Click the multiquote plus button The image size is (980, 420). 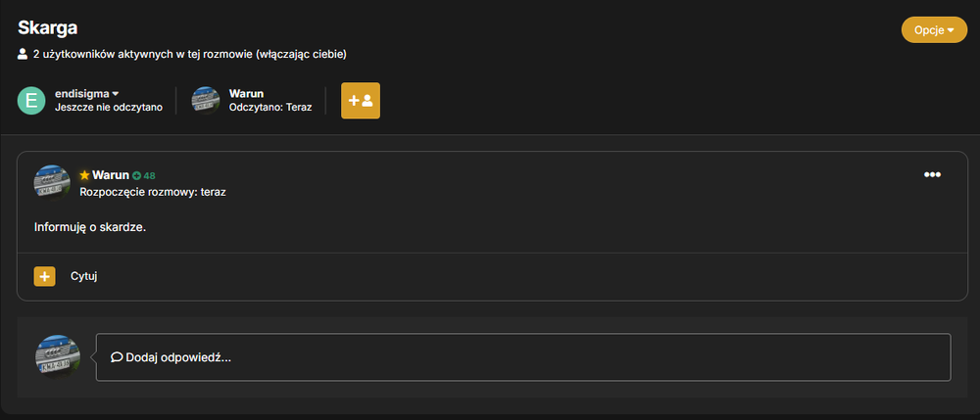[x=44, y=276]
